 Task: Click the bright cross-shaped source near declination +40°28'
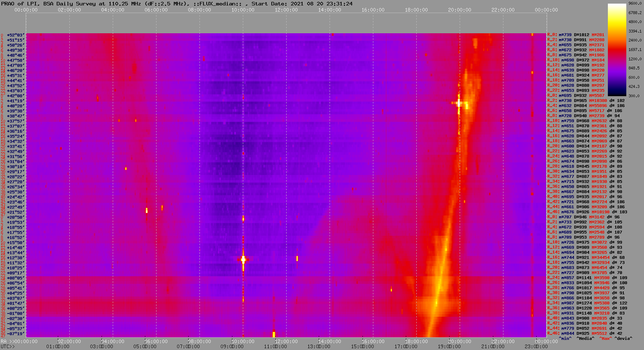[459, 103]
